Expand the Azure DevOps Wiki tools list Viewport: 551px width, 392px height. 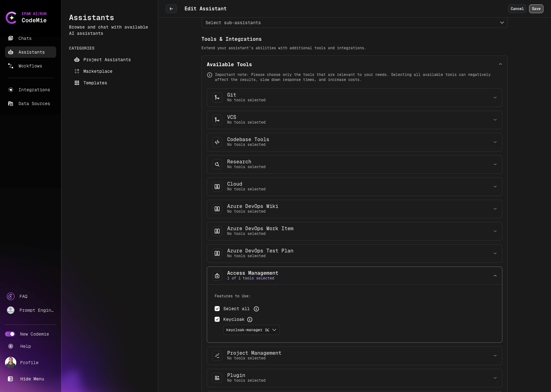495,209
